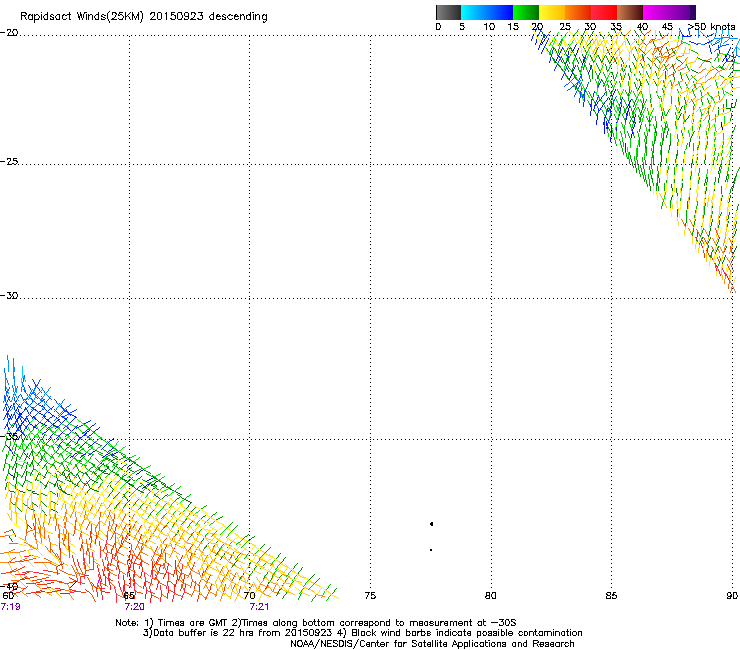Click the '60' longitude label
The image size is (740, 650).
tap(8, 596)
